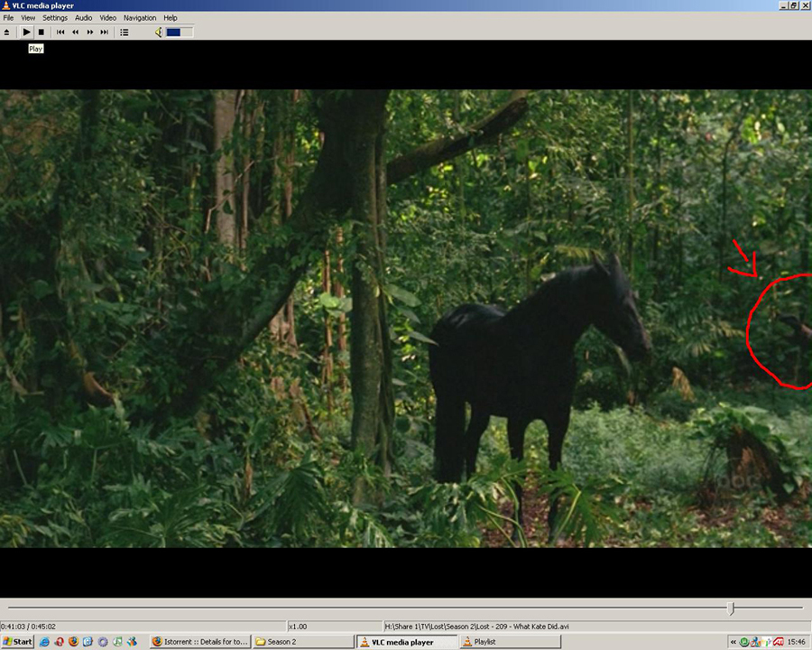Screen dimensions: 812x650
Task: Click the VLC cone icon in title bar
Action: 5,5
